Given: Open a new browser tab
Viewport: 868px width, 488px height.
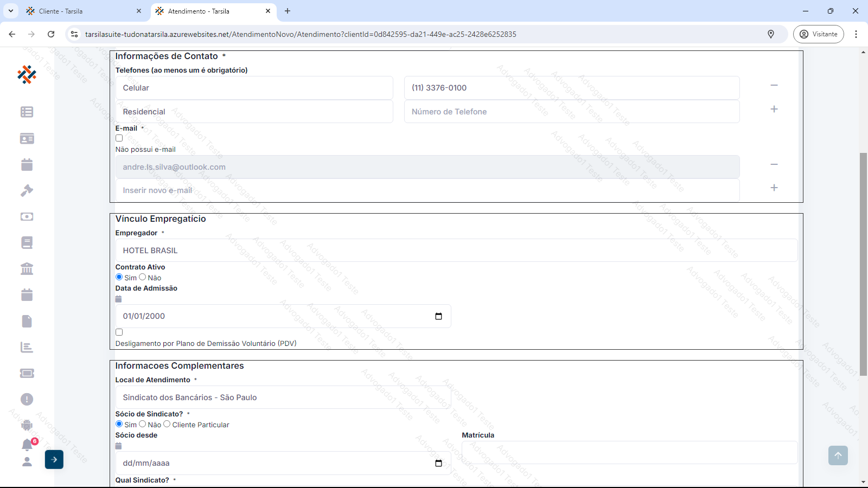Looking at the screenshot, I should coord(288,11).
